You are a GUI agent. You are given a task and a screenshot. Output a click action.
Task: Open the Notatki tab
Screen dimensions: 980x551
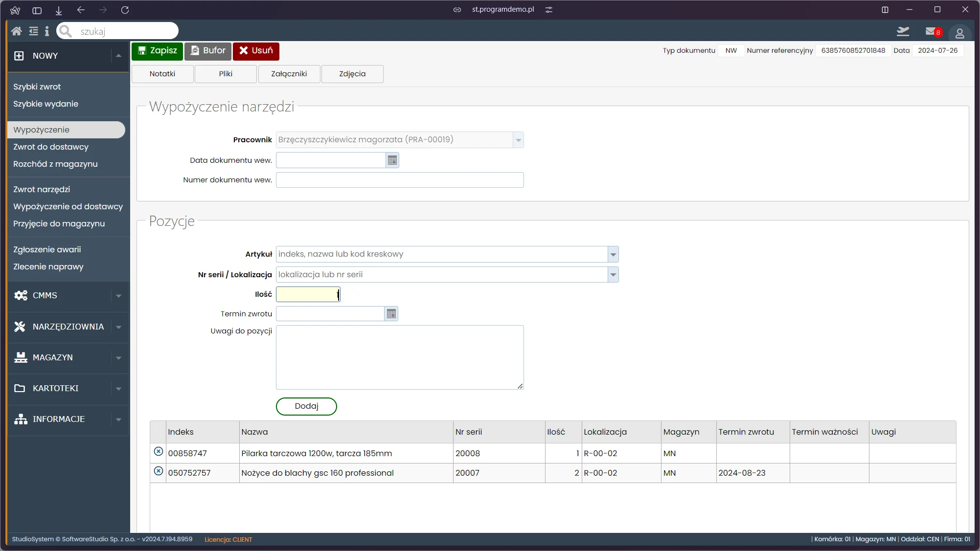click(x=163, y=74)
